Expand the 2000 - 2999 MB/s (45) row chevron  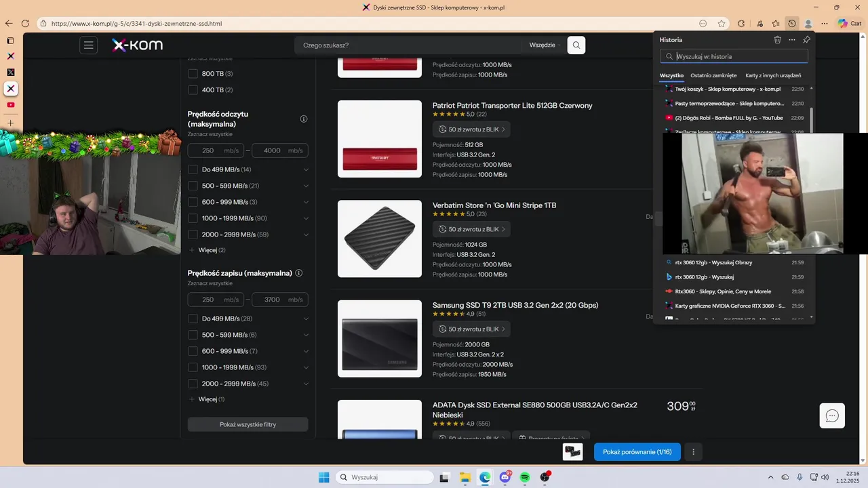tap(306, 384)
